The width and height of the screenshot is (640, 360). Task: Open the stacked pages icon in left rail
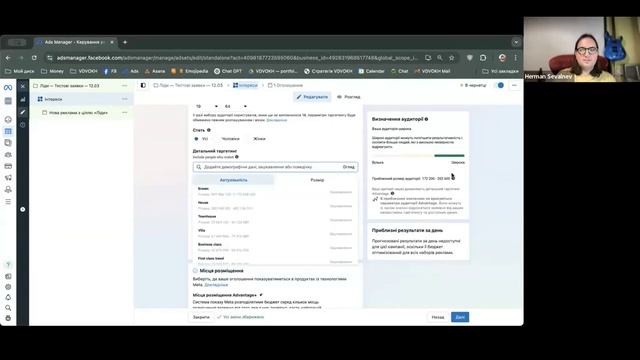[x=8, y=143]
